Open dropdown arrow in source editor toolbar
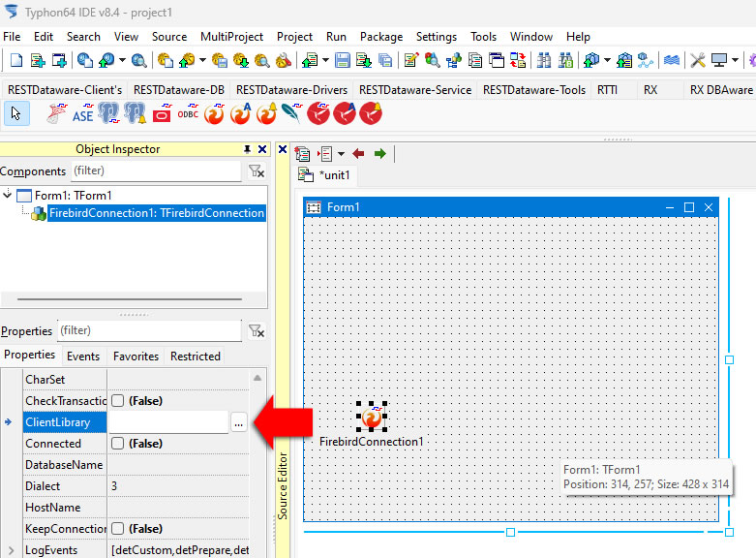756x558 pixels. click(x=341, y=154)
